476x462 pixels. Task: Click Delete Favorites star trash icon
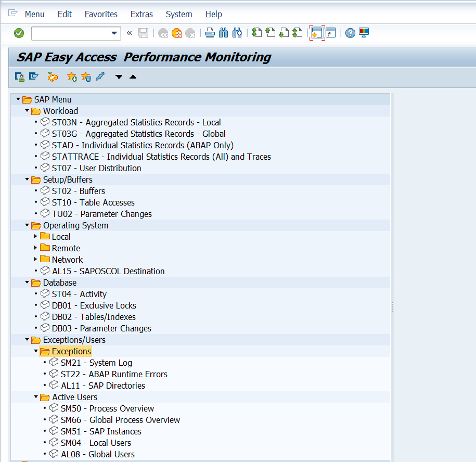[x=86, y=77]
